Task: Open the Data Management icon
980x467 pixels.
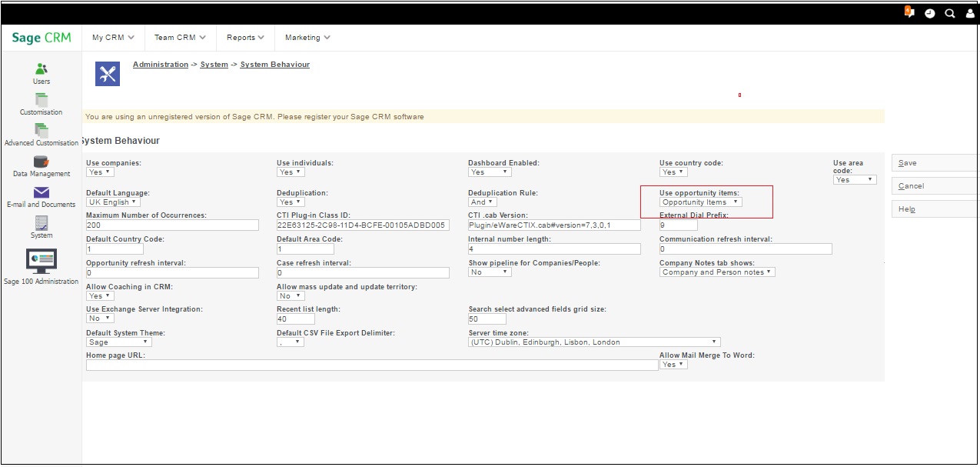Action: tap(42, 162)
